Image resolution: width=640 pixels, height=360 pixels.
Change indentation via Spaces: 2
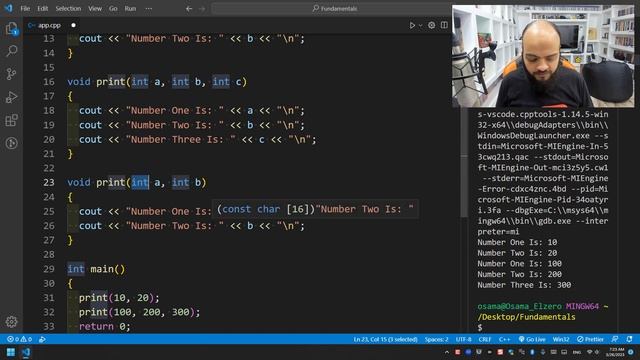(x=436, y=339)
